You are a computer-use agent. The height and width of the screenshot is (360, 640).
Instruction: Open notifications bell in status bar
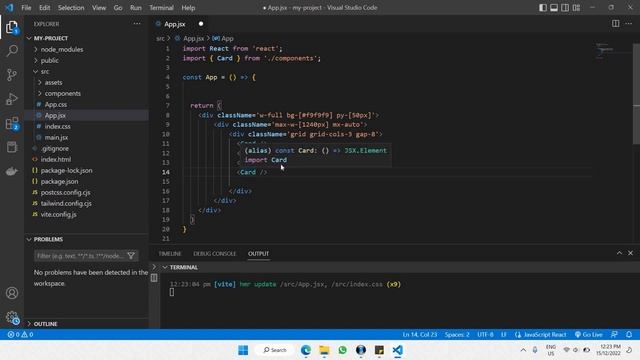tap(629, 334)
